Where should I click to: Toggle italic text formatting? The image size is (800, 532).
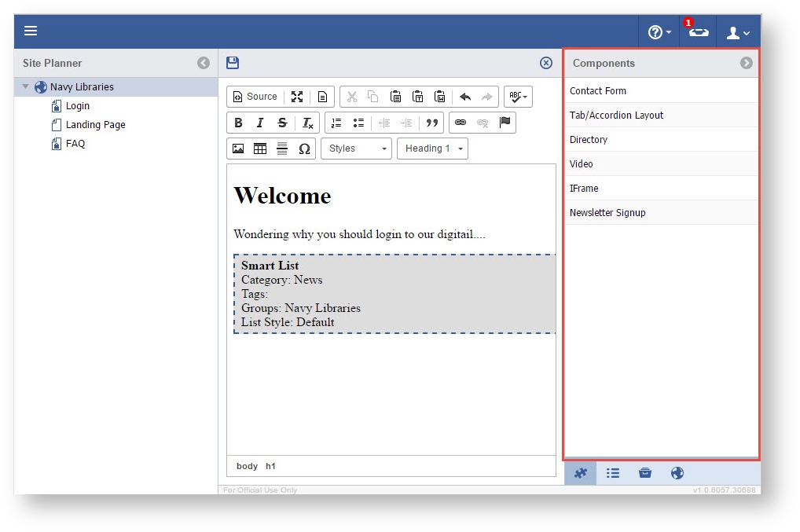(260, 123)
